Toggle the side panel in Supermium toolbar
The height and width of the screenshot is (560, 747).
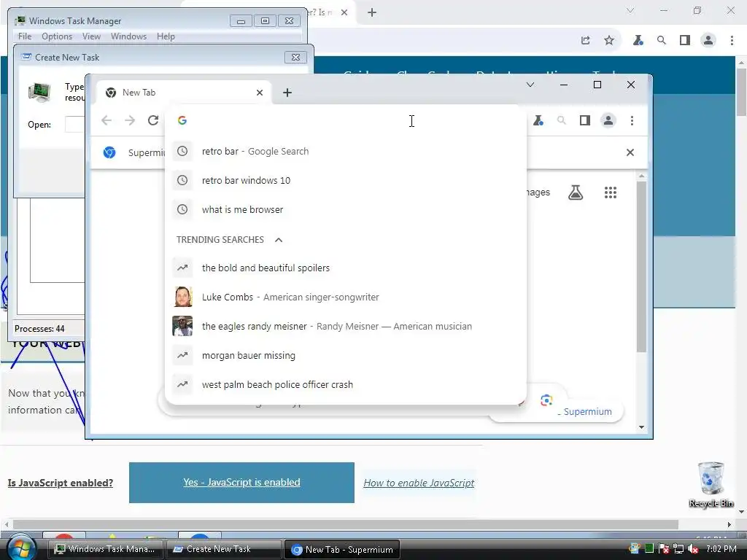click(x=584, y=121)
